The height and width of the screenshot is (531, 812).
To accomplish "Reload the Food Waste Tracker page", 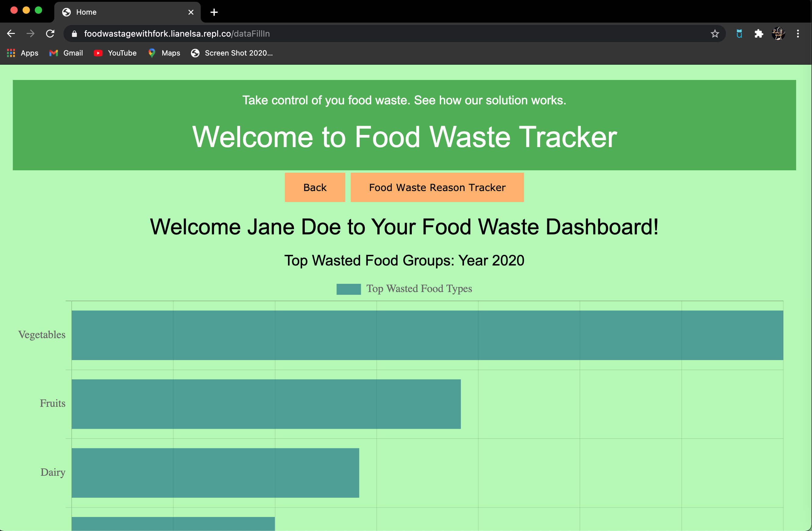I will coord(50,34).
